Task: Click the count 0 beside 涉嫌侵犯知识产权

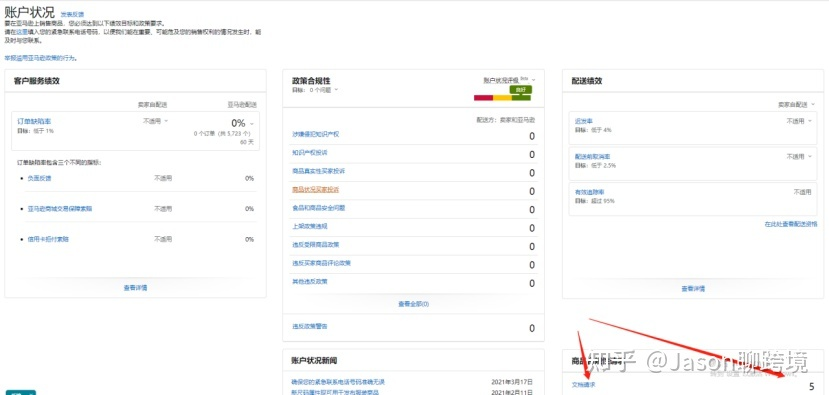Action: coord(532,136)
